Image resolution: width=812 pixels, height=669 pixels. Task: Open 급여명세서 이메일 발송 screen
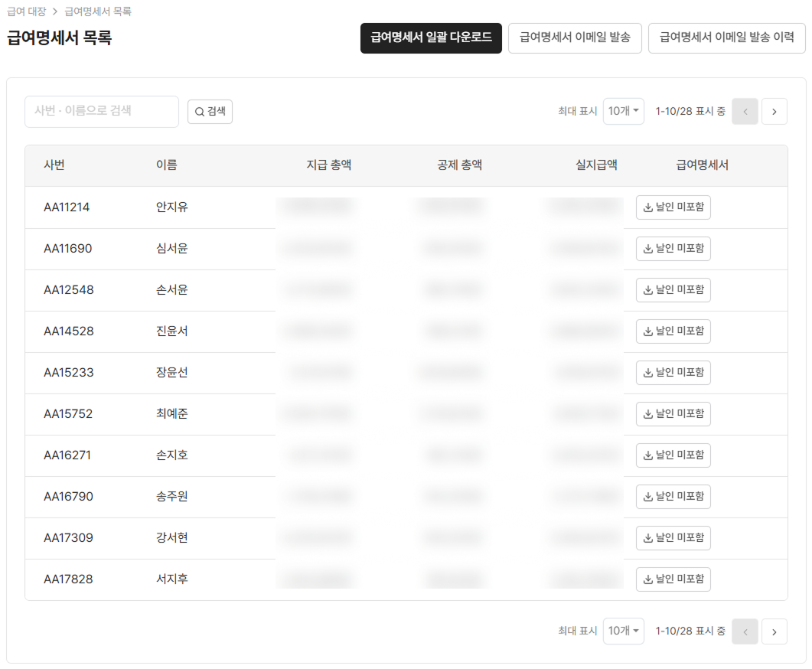(x=575, y=38)
